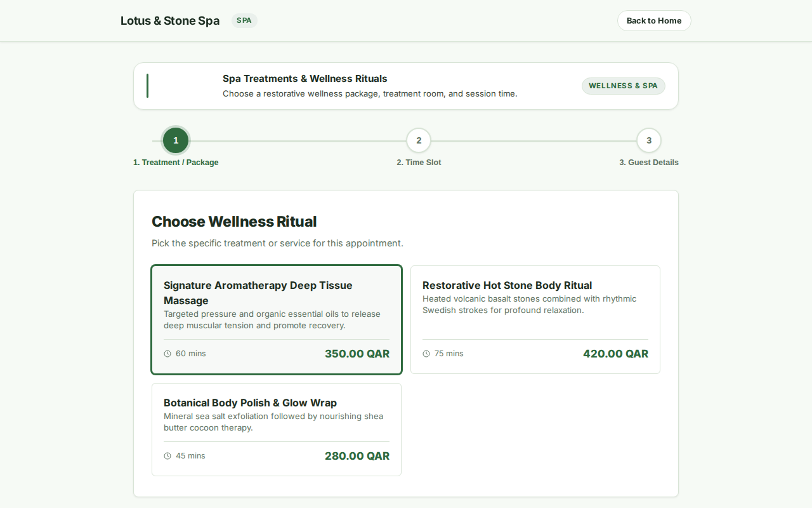Go to step 2 Time Slot circle
This screenshot has width=812, height=508.
(419, 140)
